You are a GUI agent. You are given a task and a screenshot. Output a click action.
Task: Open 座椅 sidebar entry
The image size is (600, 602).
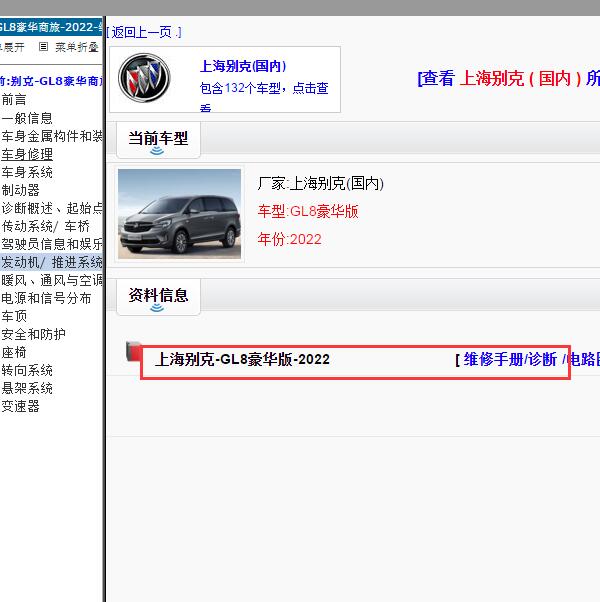click(14, 352)
